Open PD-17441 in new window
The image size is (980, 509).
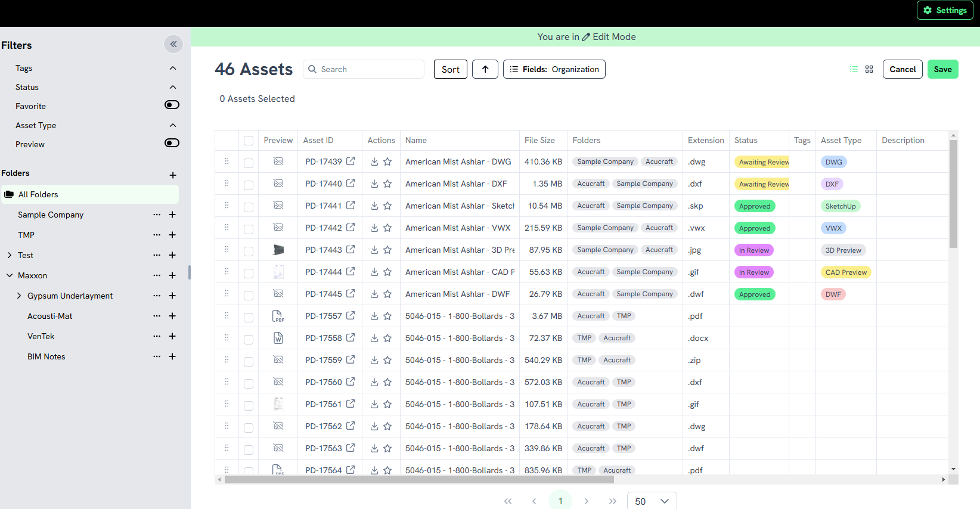click(351, 206)
